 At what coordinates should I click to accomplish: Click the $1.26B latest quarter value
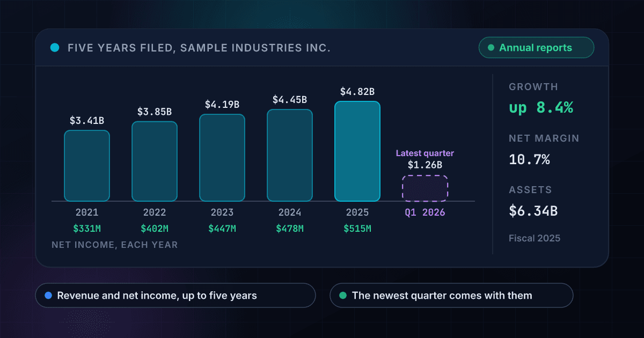pyautogui.click(x=425, y=165)
